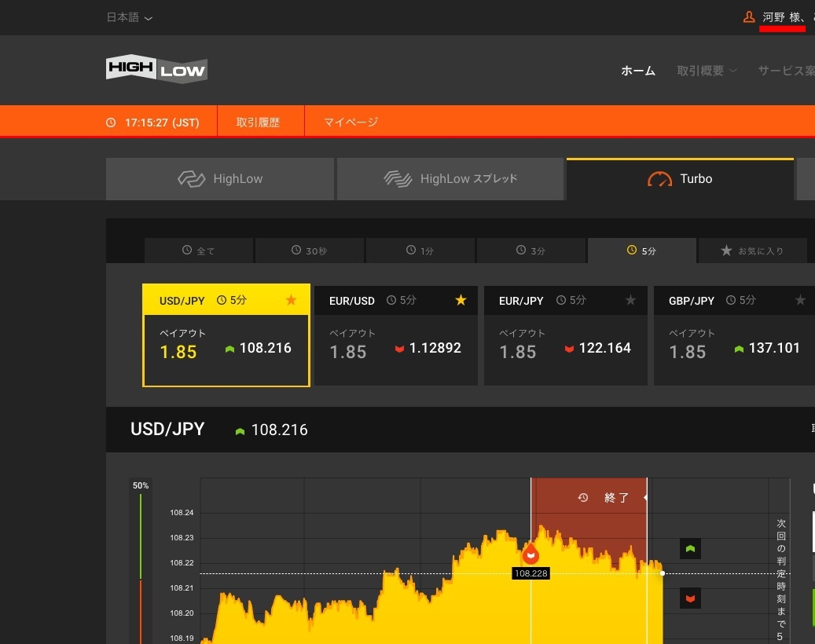This screenshot has width=815, height=644.
Task: Click the 17:15:27 (JST) time display
Action: tap(162, 123)
